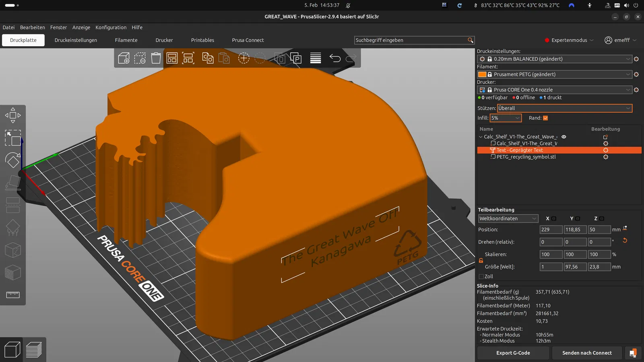The image size is (644, 362).
Task: Open the Measure ruler tool
Action: coord(13,295)
